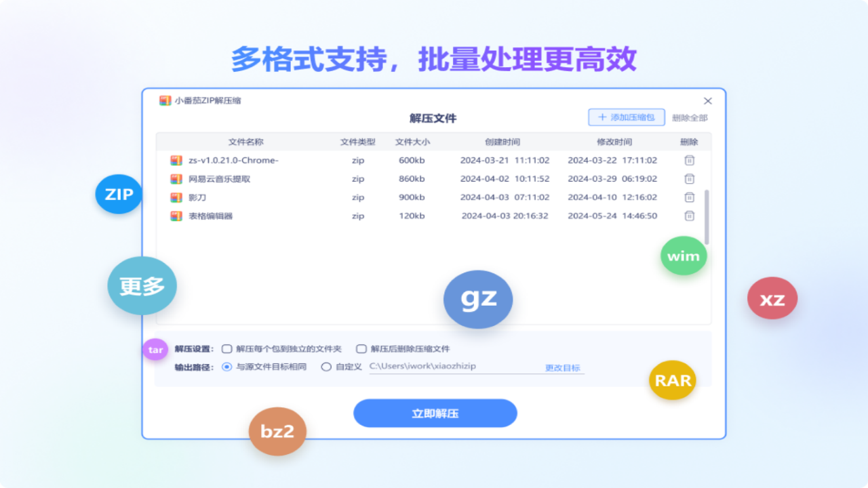868x488 pixels.
Task: Click the 立即解压 button
Action: pyautogui.click(x=435, y=413)
